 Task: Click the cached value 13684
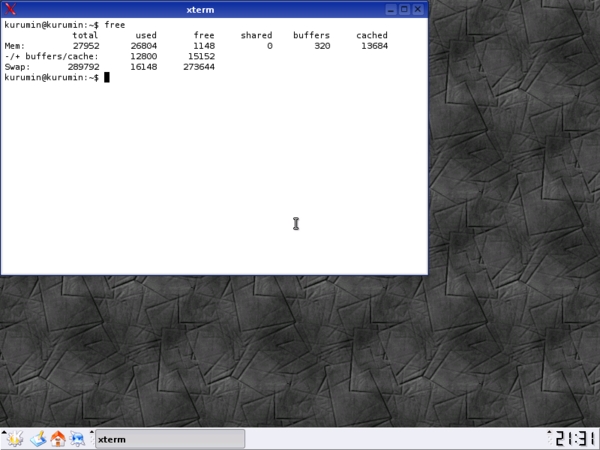[374, 46]
